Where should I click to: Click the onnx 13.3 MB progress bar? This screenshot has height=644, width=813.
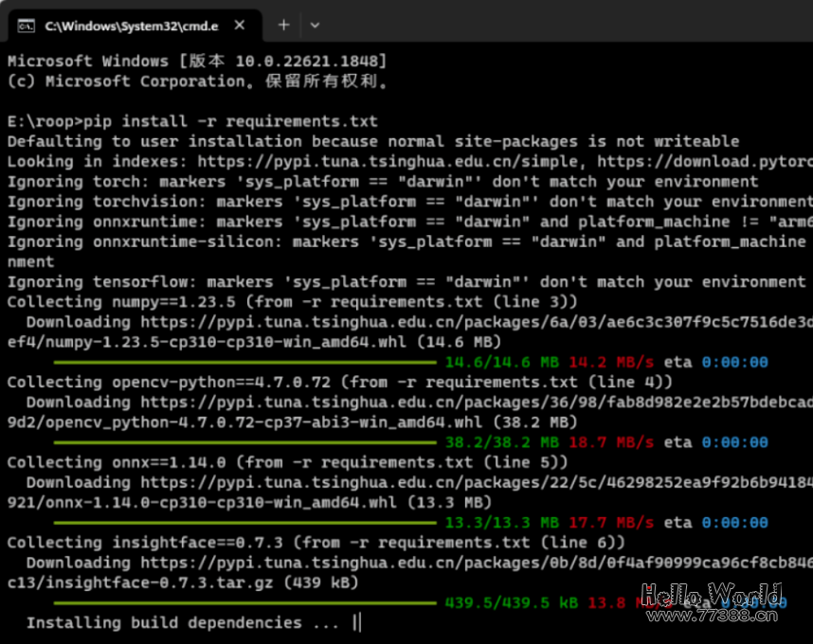coord(244,523)
